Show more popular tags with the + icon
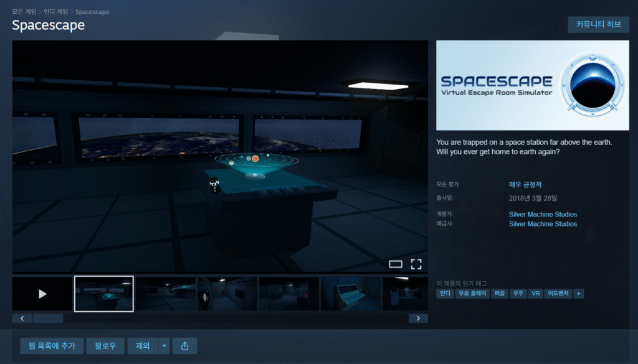638x364 pixels. 578,293
